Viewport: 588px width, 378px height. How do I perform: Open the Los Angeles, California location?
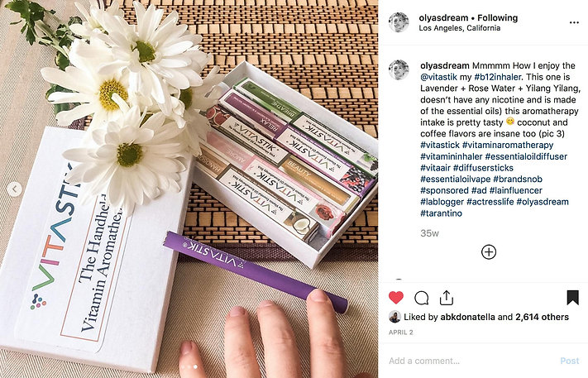click(x=459, y=28)
